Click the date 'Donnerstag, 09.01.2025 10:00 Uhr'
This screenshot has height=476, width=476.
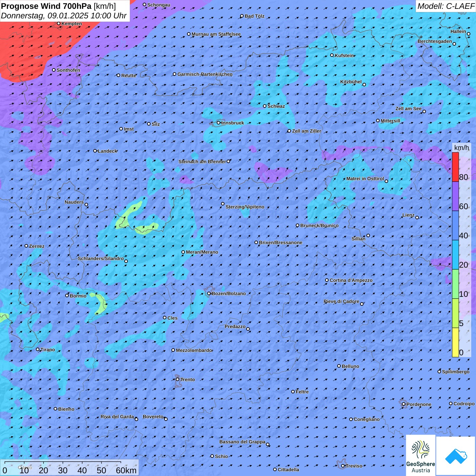(64, 16)
